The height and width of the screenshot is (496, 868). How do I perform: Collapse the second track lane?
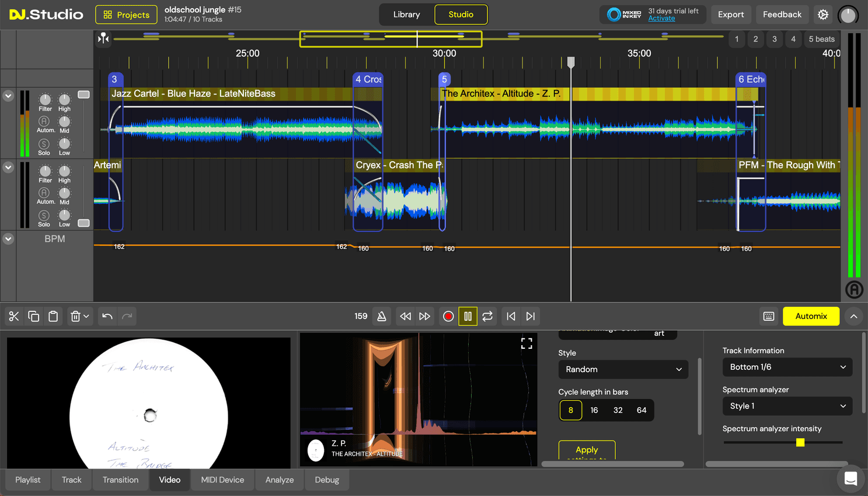[x=8, y=167]
